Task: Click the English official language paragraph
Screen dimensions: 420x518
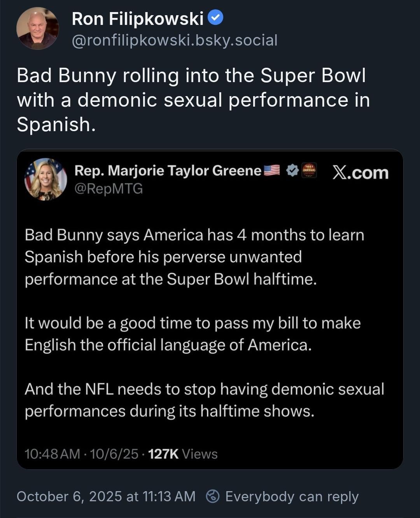Action: pos(192,334)
